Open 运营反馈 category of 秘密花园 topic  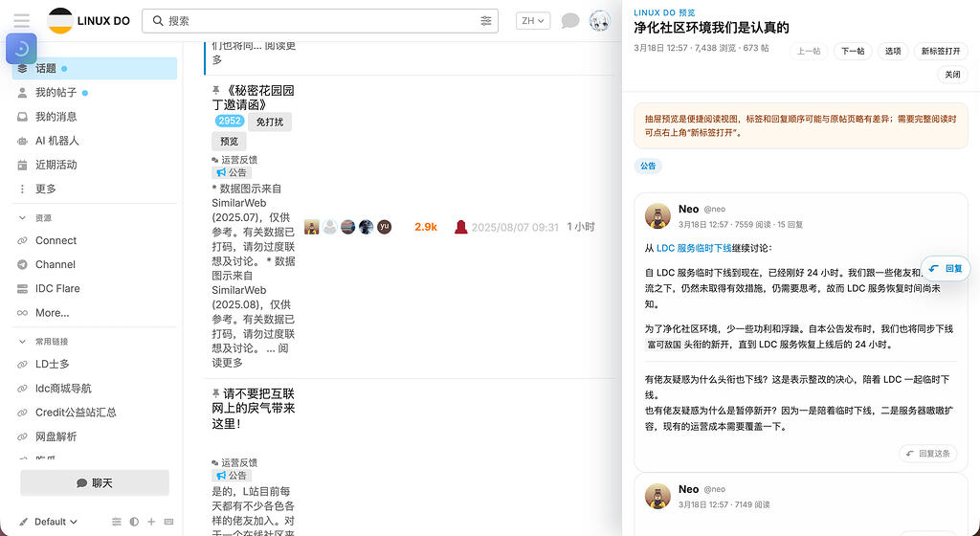coord(235,160)
